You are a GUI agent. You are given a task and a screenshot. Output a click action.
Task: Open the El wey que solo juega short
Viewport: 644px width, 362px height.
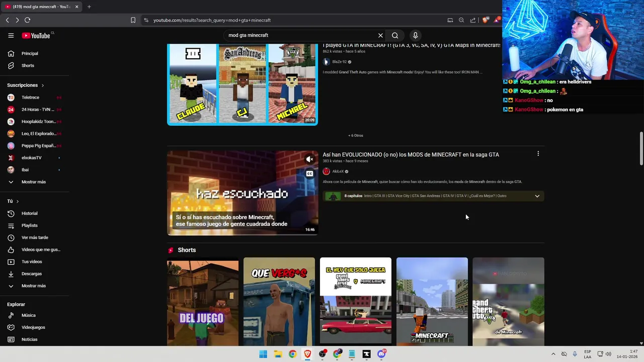356,302
